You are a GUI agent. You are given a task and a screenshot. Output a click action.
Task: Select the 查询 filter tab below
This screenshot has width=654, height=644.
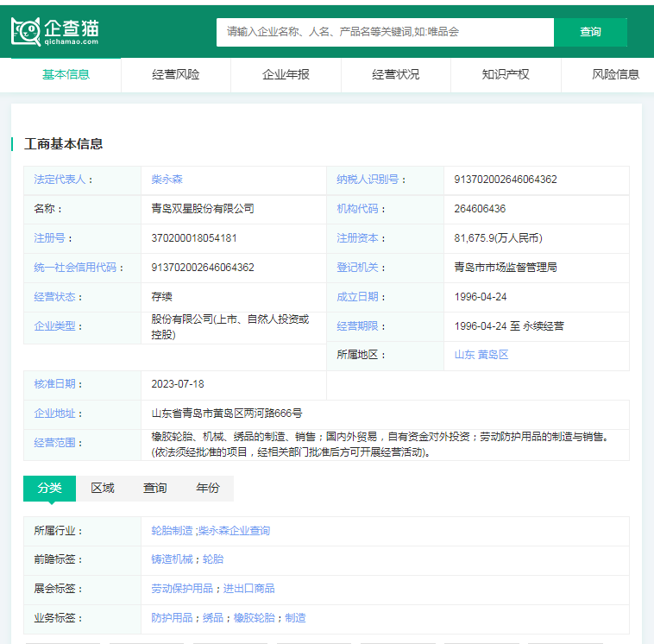point(155,488)
